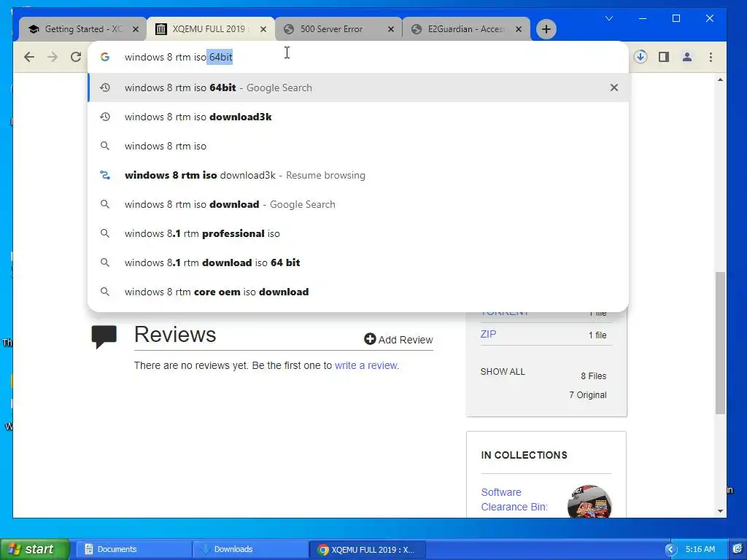Image resolution: width=747 pixels, height=560 pixels.
Task: Click Add Review button
Action: [x=398, y=340]
